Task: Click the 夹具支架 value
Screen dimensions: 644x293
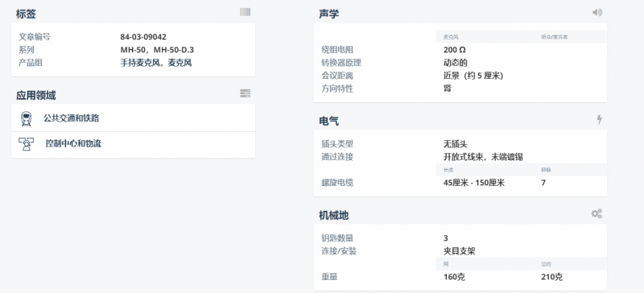Action: [460, 251]
